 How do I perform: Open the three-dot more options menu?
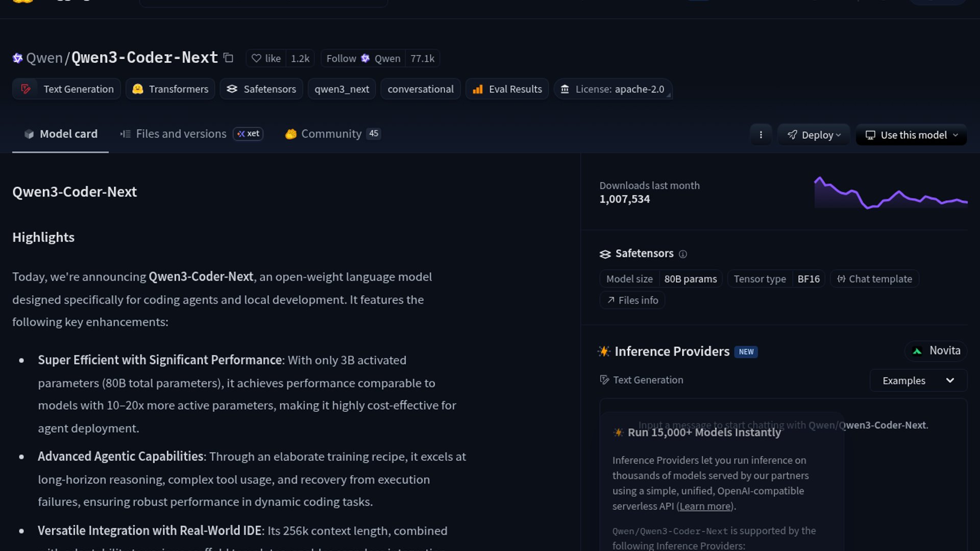pyautogui.click(x=761, y=135)
